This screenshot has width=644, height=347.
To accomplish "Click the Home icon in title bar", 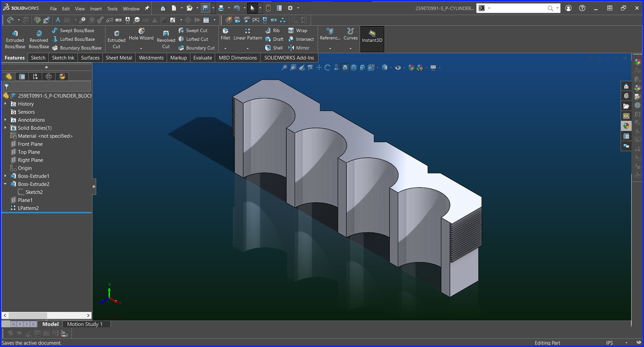I will pos(163,8).
